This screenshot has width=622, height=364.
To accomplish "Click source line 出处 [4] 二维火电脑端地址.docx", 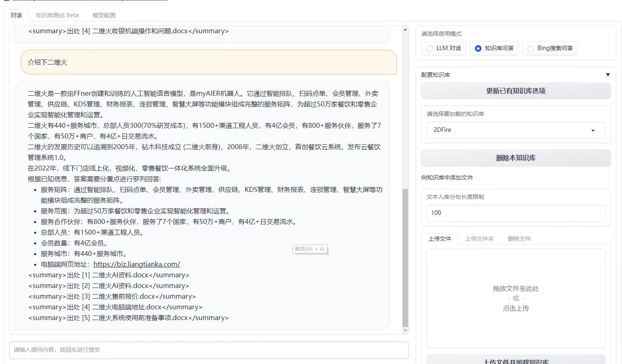I will pyautogui.click(x=115, y=307).
